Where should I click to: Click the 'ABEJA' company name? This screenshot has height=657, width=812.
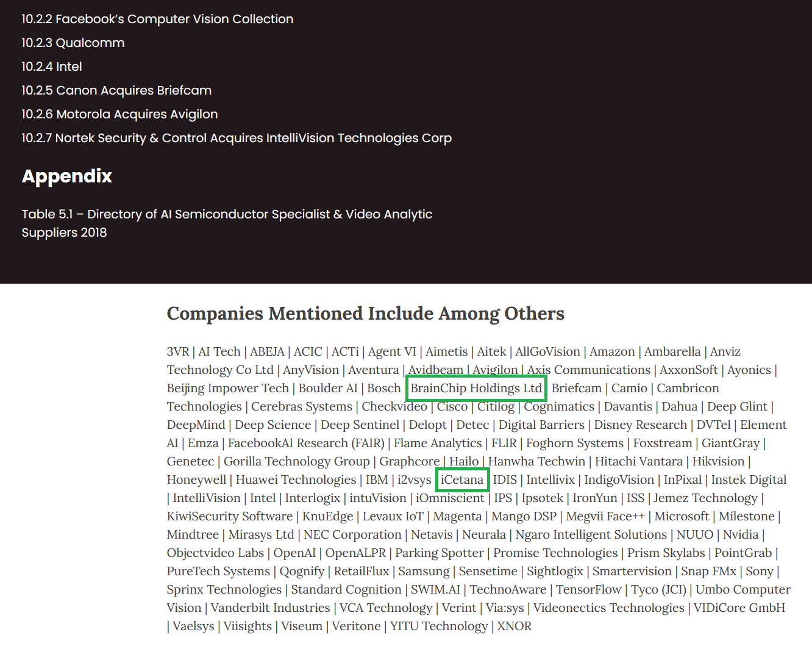click(x=267, y=352)
